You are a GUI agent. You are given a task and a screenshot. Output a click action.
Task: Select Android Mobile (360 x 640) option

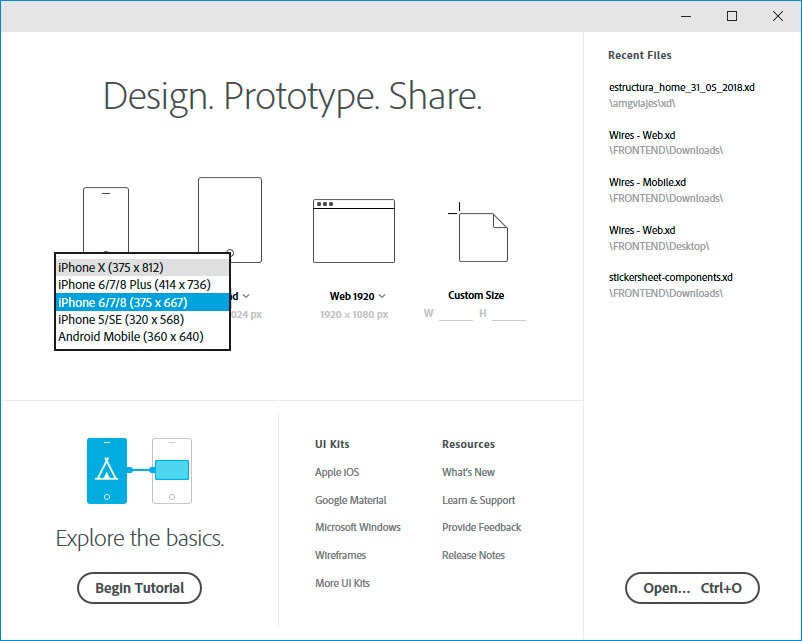coord(142,337)
